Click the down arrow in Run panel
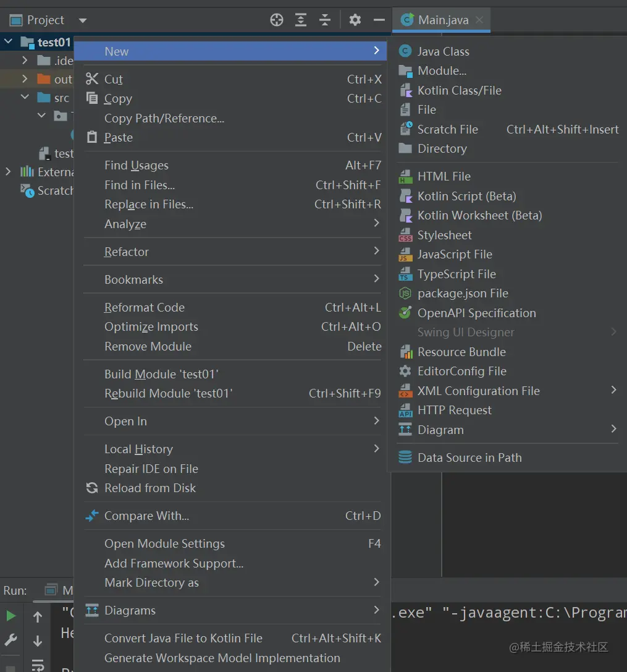The height and width of the screenshot is (672, 627). tap(38, 640)
